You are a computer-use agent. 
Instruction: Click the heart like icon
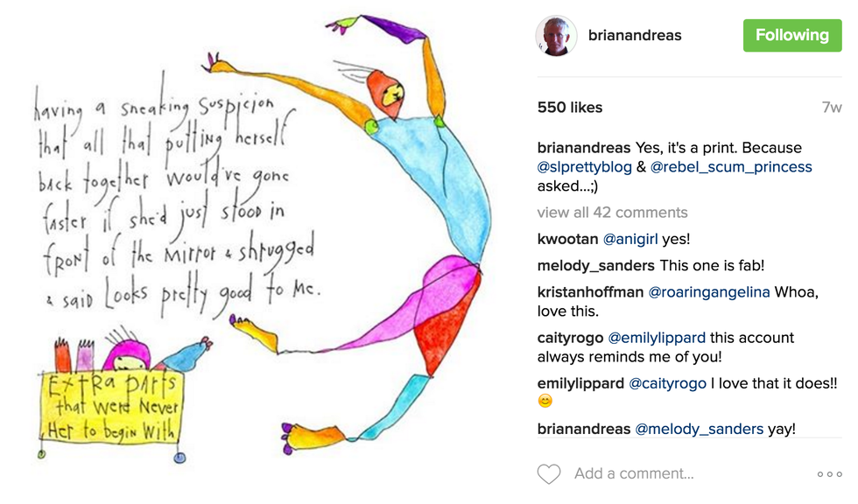pyautogui.click(x=549, y=474)
